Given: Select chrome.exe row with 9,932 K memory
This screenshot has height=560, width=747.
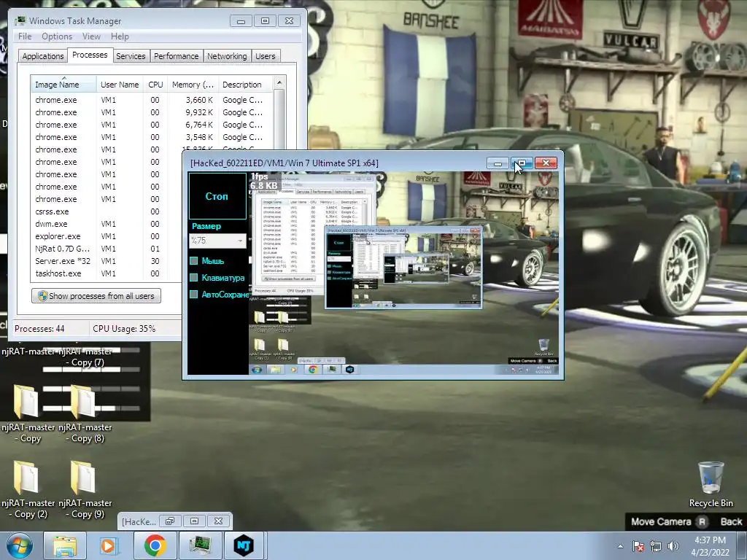Looking at the screenshot, I should coord(152,112).
